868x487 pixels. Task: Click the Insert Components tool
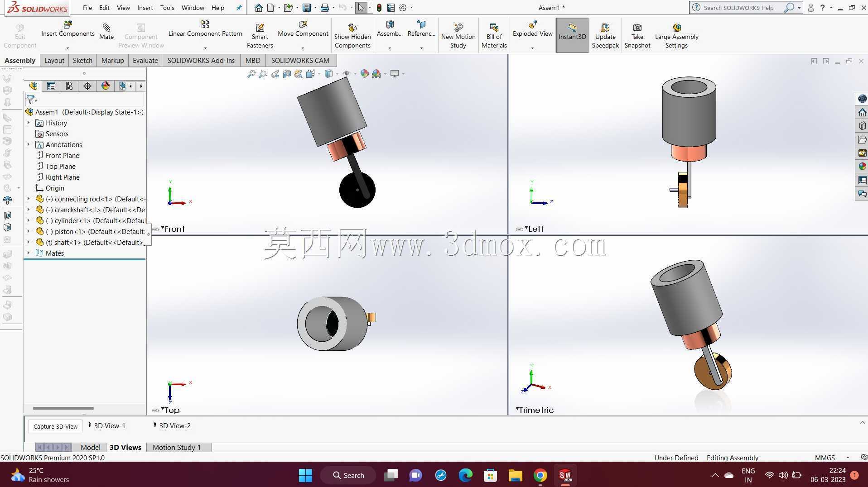pyautogui.click(x=68, y=29)
